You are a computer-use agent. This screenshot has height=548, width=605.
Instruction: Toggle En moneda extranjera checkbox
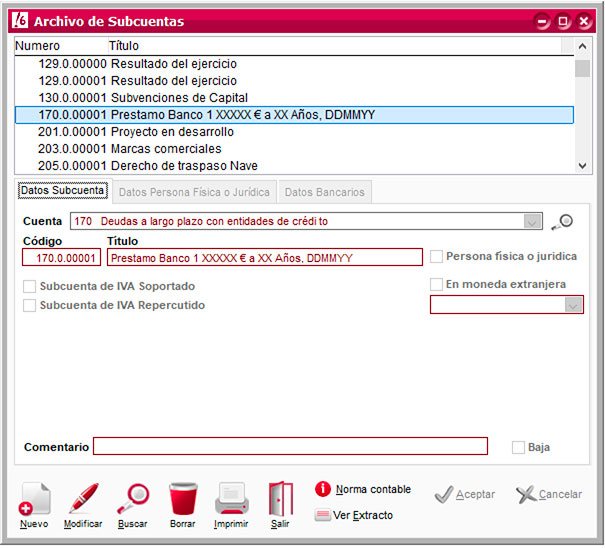click(436, 284)
